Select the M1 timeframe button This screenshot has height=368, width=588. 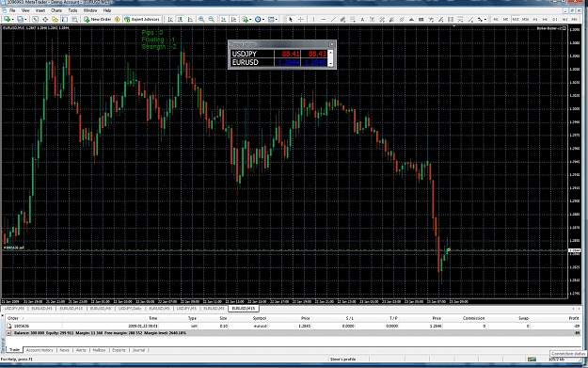(x=496, y=19)
